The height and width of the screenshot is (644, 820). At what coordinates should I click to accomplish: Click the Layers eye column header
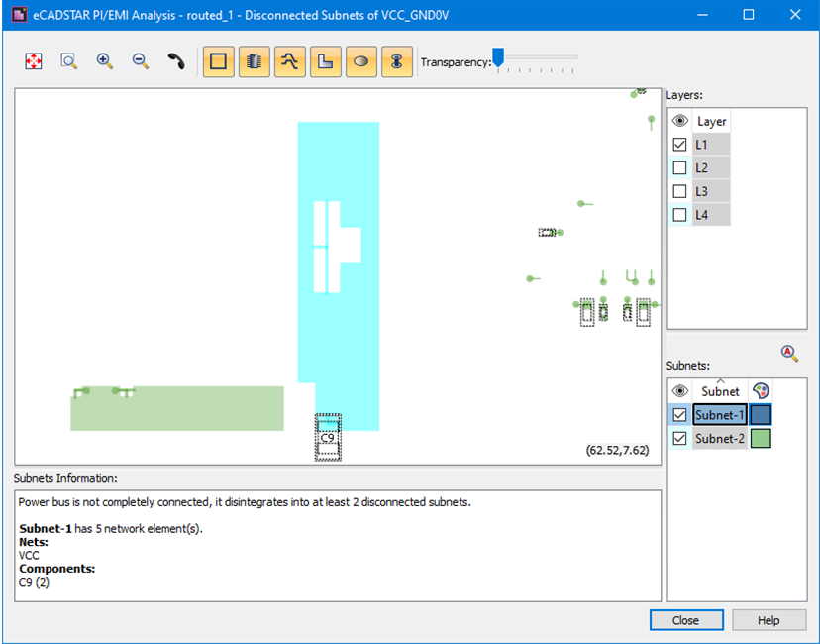click(x=679, y=121)
